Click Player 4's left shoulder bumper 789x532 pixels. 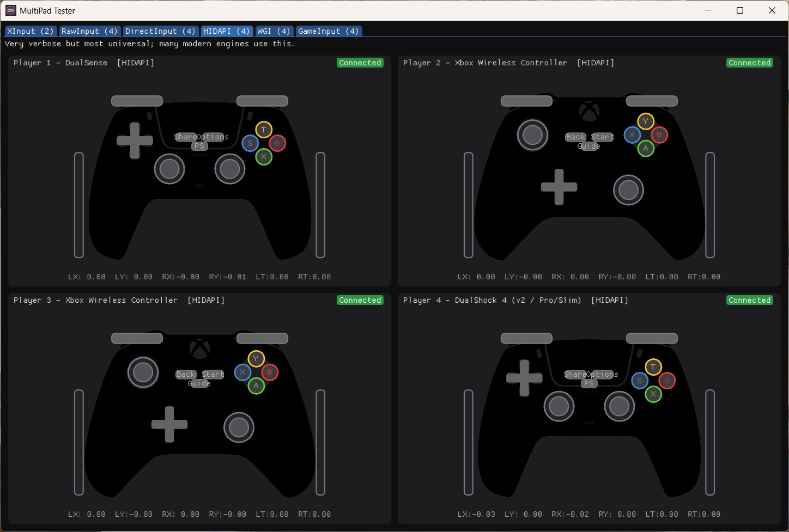526,338
